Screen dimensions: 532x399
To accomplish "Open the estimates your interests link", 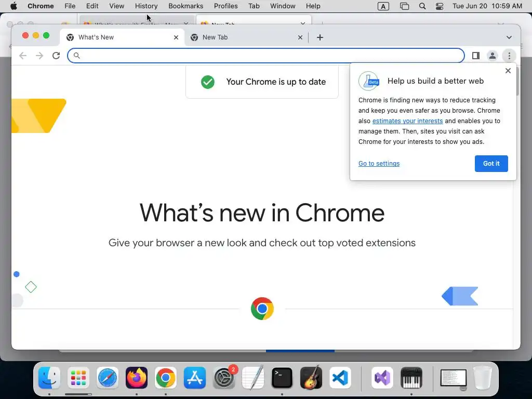I will [x=407, y=121].
